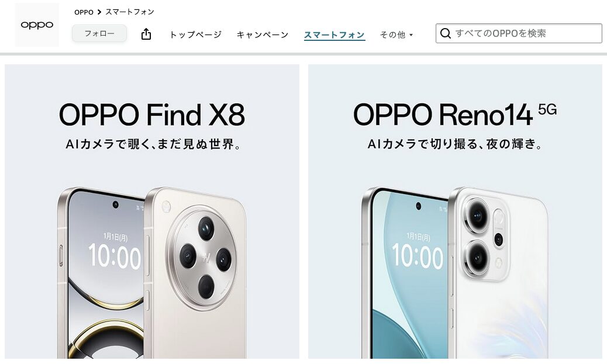The image size is (607, 364).
Task: Click the OPPO Find X8 heading
Action: (152, 115)
